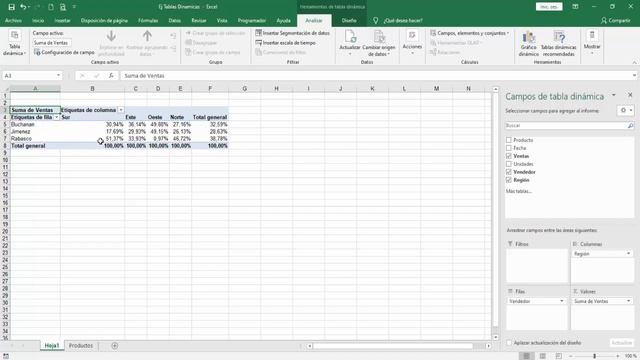The width and height of the screenshot is (640, 360).
Task: Switch to the Productos sheet tab
Action: [81, 346]
